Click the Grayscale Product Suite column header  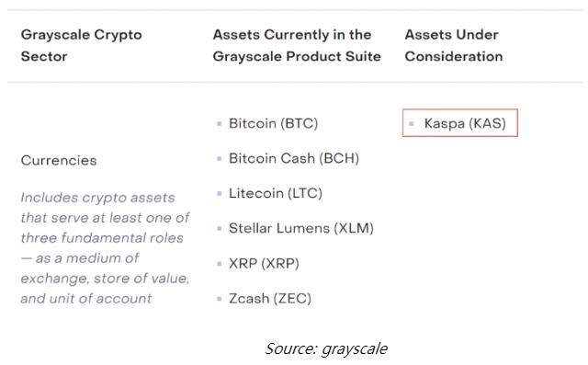click(297, 45)
